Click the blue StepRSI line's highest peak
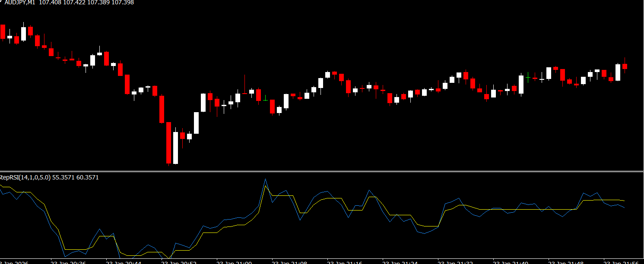Image resolution: width=644 pixels, height=264 pixels. point(265,179)
